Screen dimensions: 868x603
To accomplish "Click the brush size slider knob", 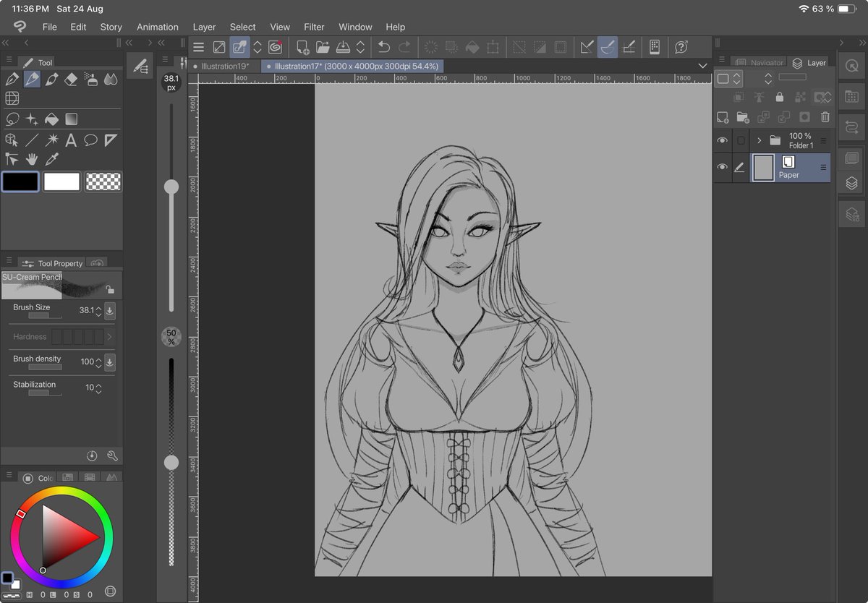I will 171,187.
